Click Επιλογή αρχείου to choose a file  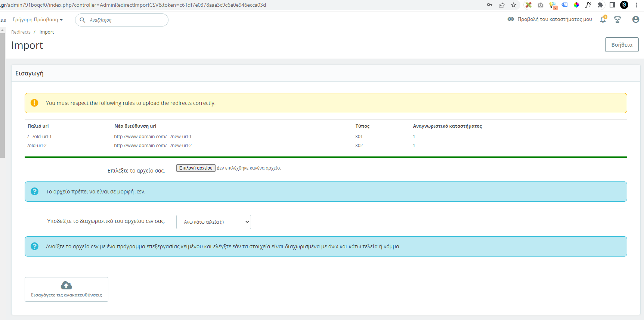click(196, 168)
